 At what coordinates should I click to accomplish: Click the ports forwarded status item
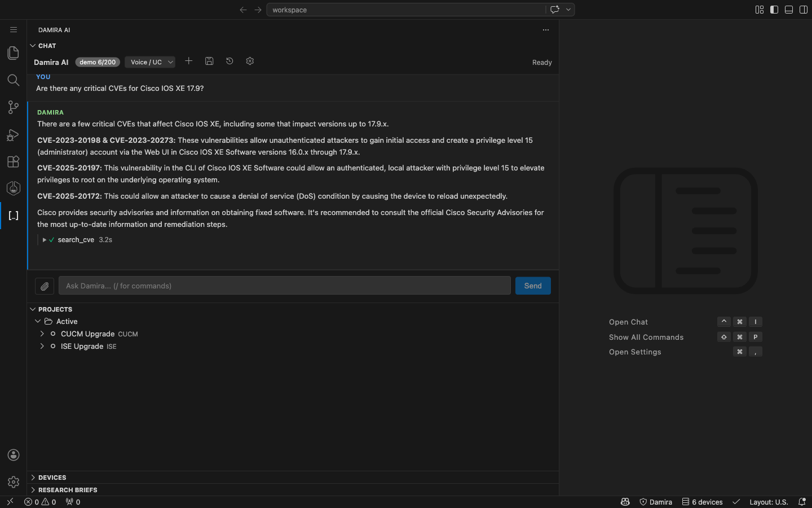(x=73, y=502)
